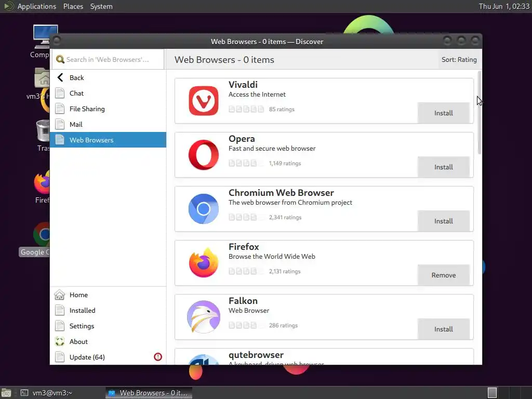The height and width of the screenshot is (399, 532).
Task: Open the Update (64) page
Action: 108,357
